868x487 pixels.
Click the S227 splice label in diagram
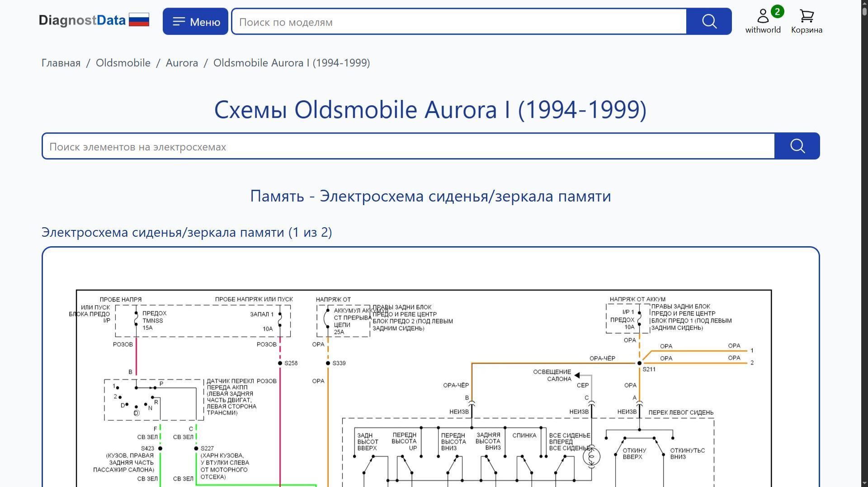[207, 449]
